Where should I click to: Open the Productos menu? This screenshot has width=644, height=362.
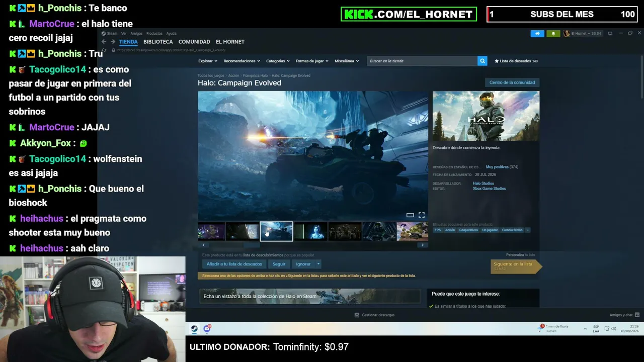[x=154, y=34]
